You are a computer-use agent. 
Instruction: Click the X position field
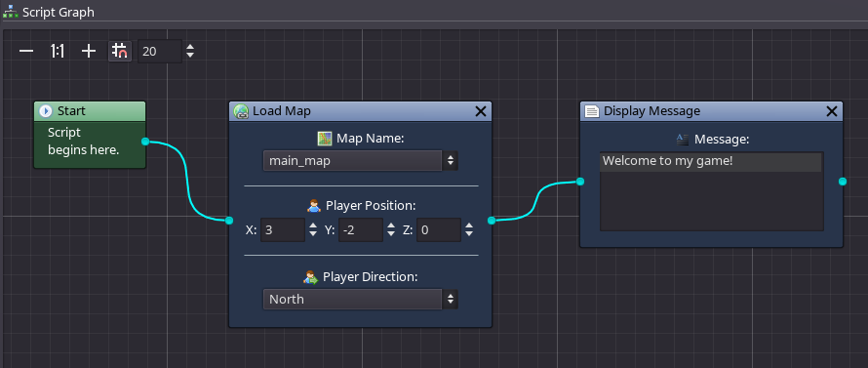[282, 230]
